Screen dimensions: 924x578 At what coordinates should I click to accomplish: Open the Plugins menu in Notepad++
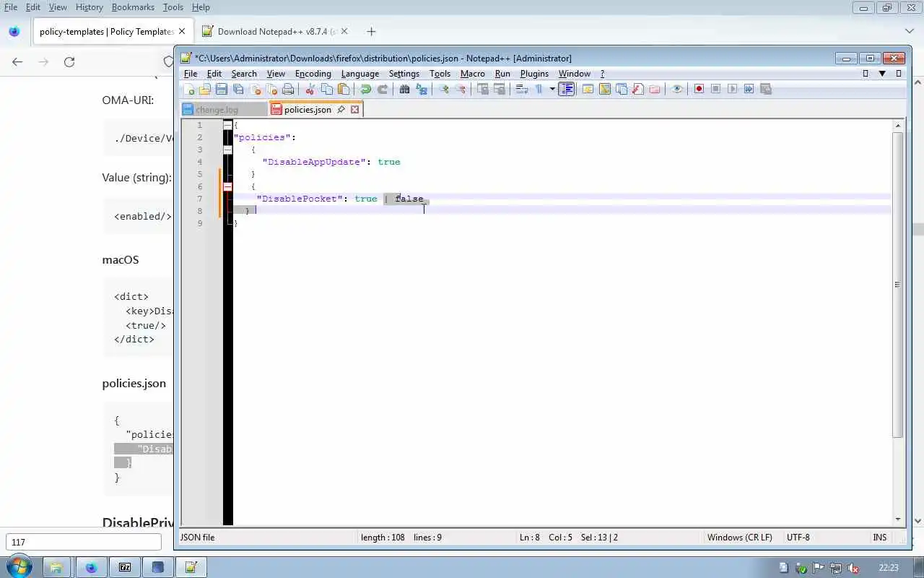coord(534,74)
